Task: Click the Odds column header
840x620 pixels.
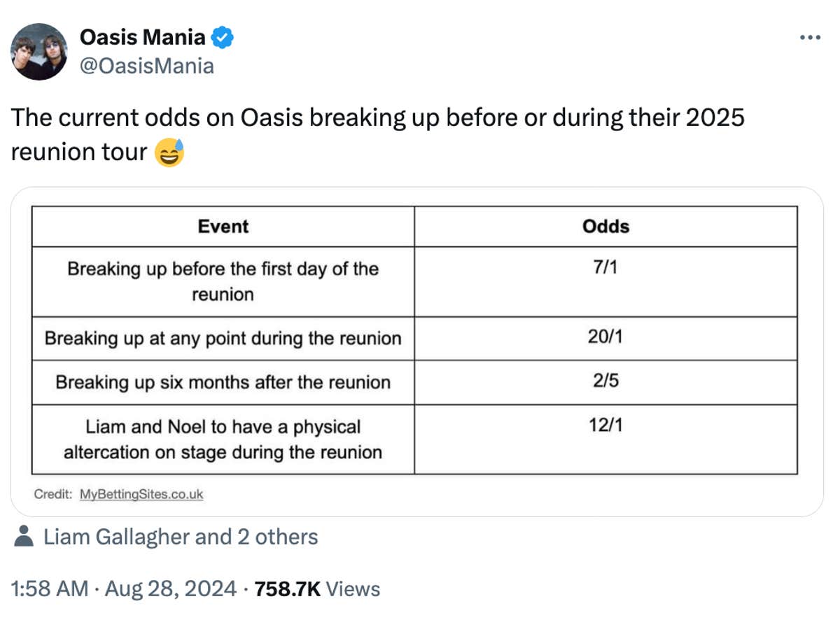Action: 605,226
